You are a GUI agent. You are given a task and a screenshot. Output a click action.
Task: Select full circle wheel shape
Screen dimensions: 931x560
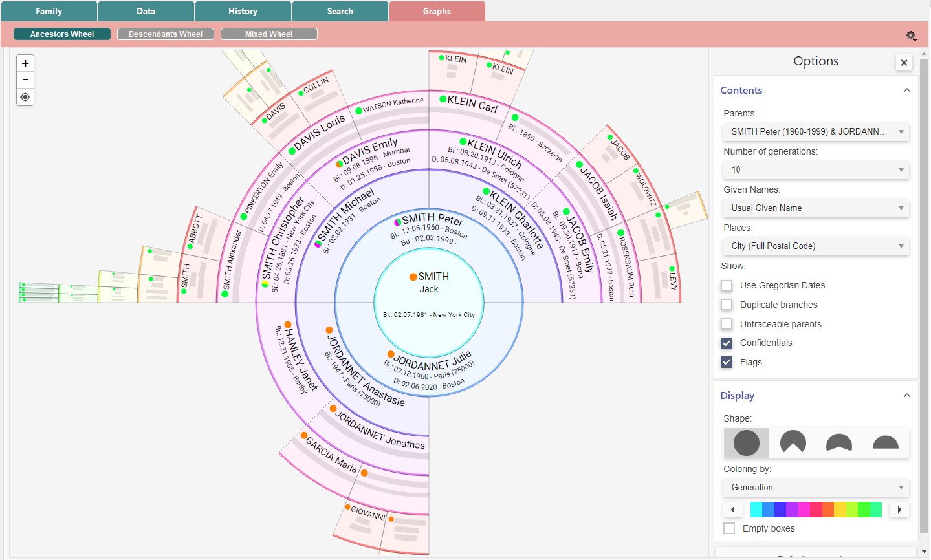746,443
